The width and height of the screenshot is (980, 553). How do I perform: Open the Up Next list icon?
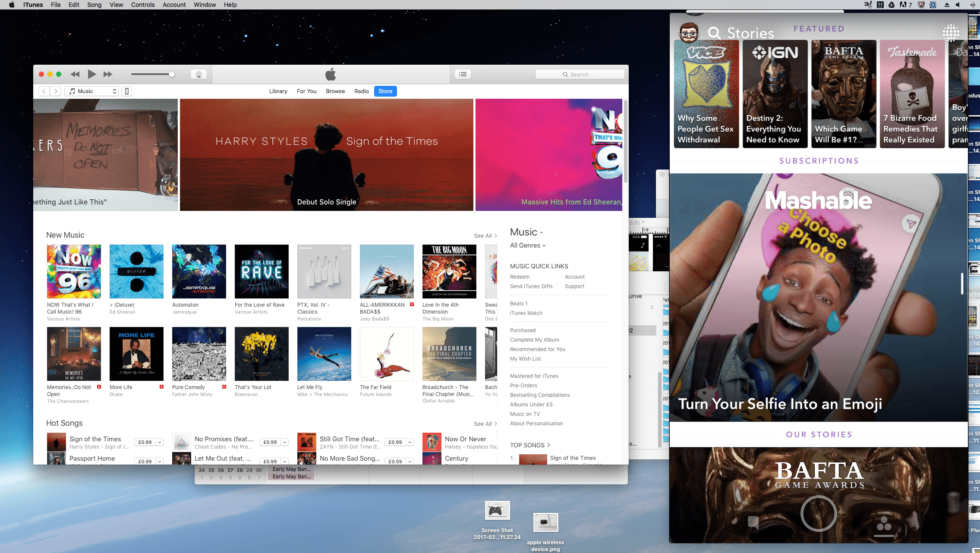coord(463,74)
